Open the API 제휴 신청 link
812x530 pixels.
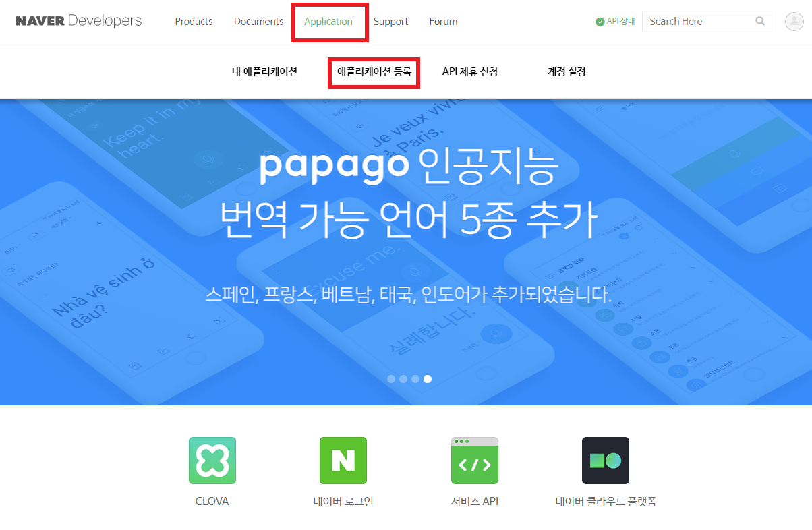(x=470, y=71)
